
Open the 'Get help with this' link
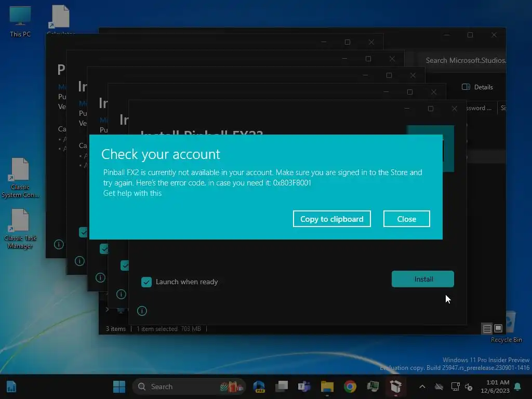click(x=132, y=193)
